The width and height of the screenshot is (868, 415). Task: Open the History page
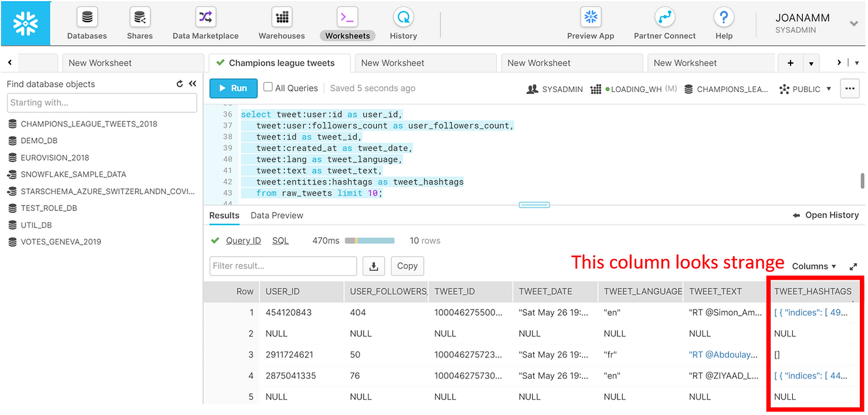[x=403, y=25]
